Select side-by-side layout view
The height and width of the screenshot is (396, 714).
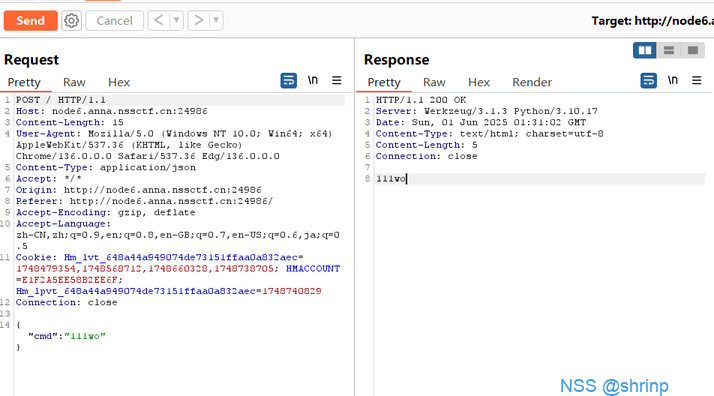[x=645, y=50]
